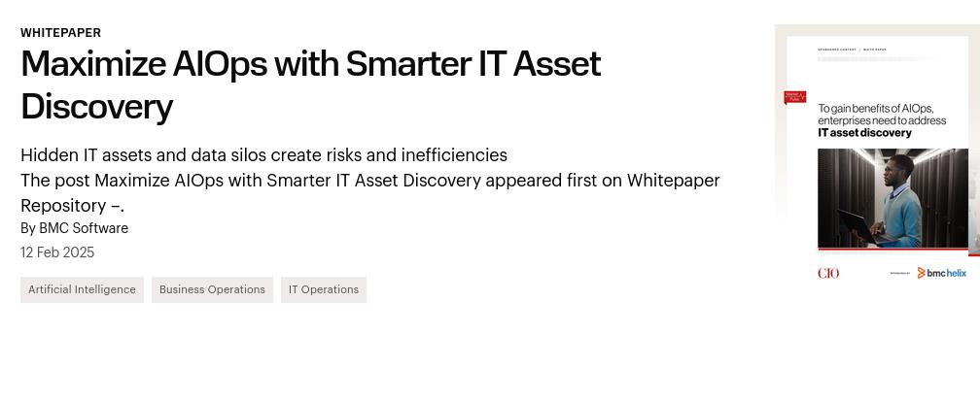The width and height of the screenshot is (980, 403).
Task: Click the Sponsored Content header on cover
Action: 837,49
